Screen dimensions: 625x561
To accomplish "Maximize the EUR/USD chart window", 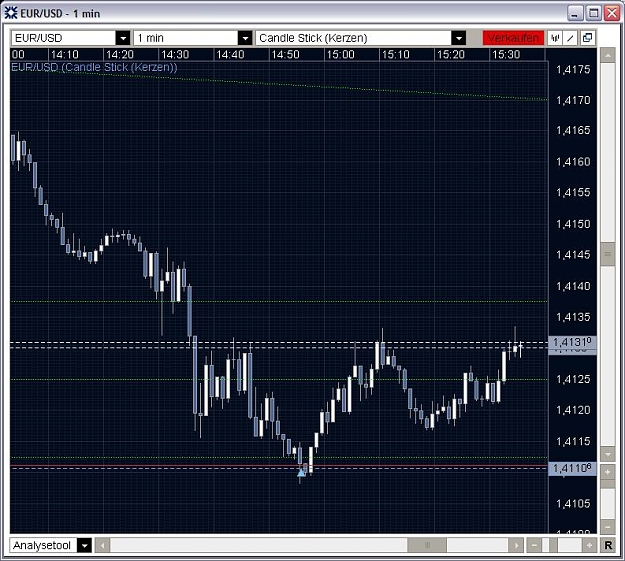I will (x=594, y=13).
